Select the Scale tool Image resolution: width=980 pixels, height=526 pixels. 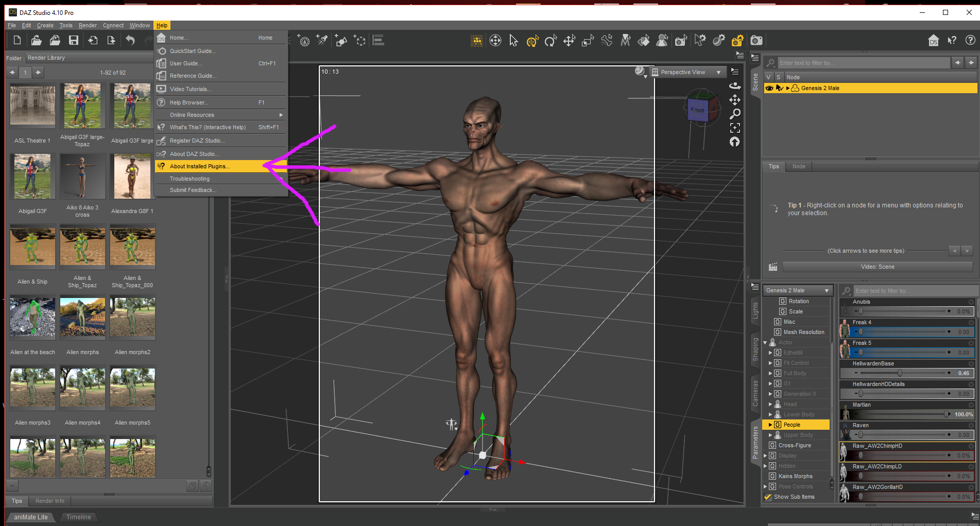[x=588, y=40]
